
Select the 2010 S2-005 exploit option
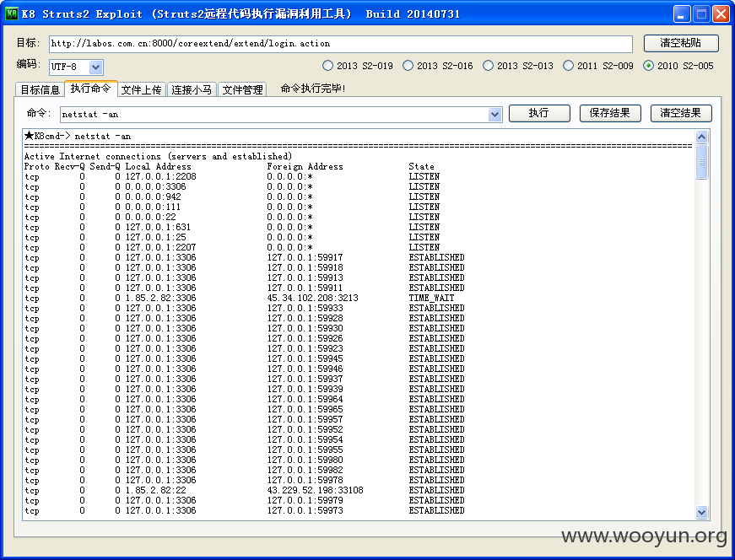coord(678,66)
